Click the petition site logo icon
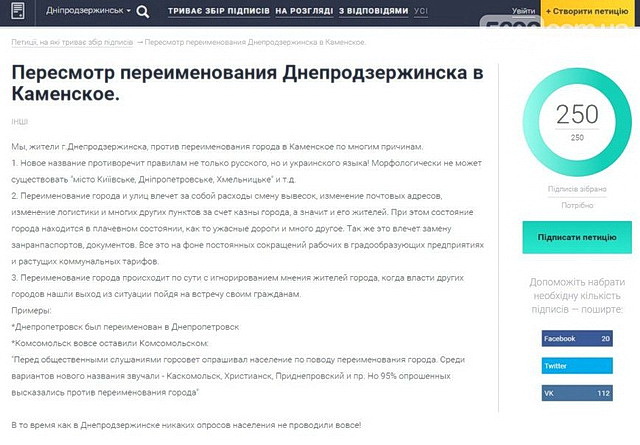This screenshot has width=640, height=445. click(18, 11)
